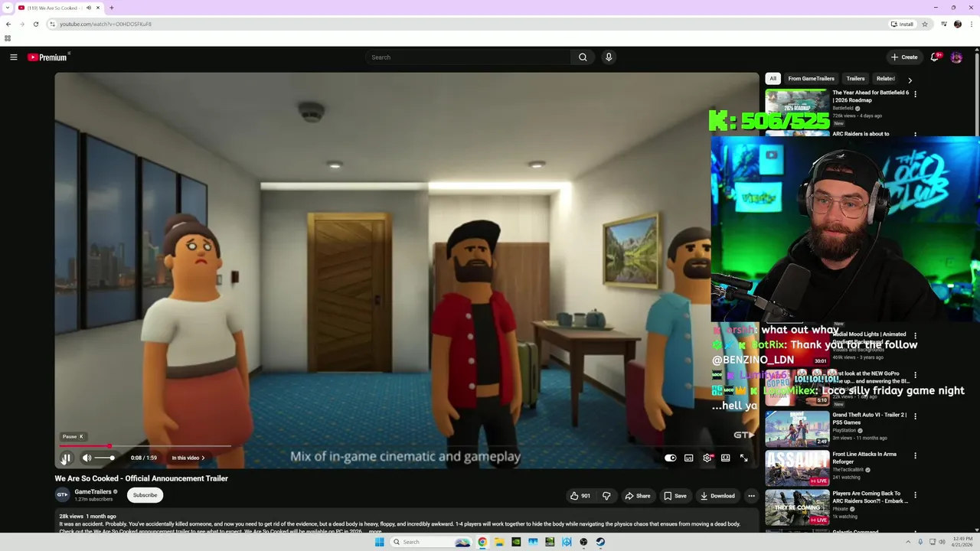Viewport: 980px width, 551px height.
Task: Click GameTrailers channel avatar
Action: [x=62, y=495]
